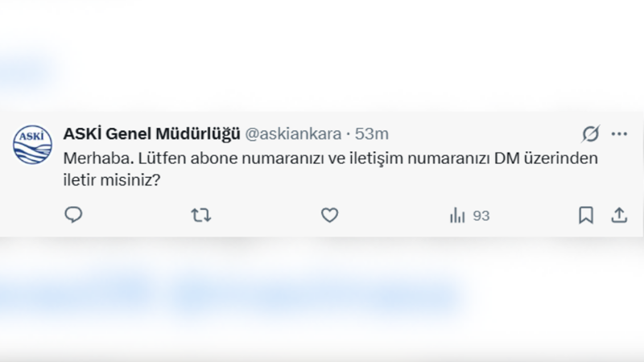This screenshot has width=644, height=362.
Task: Open the tweet via the 53m timestamp
Action: click(373, 133)
